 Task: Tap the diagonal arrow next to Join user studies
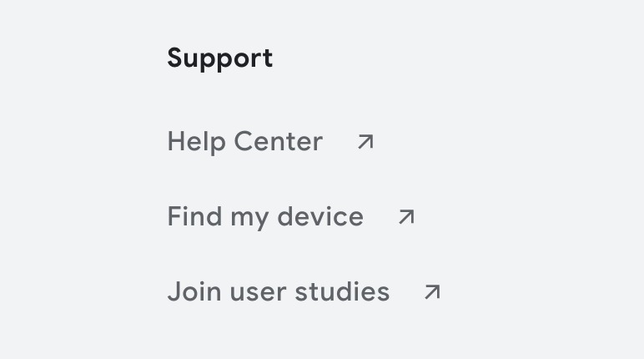(x=432, y=292)
